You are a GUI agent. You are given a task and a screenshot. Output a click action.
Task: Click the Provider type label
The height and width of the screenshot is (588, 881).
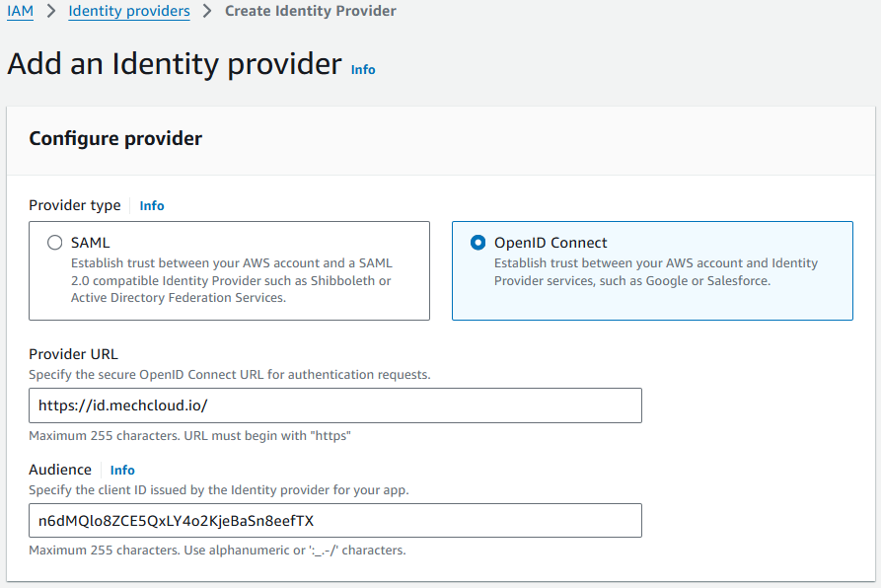coord(75,205)
